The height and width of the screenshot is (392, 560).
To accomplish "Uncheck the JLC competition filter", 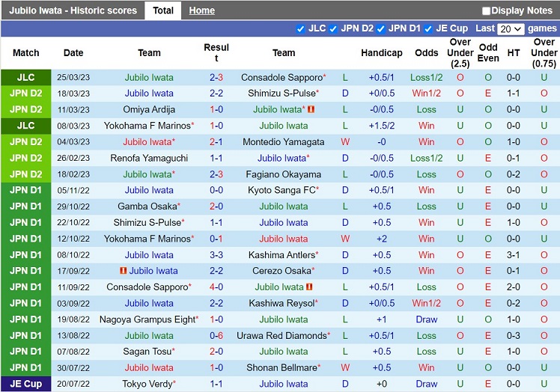I will (x=301, y=29).
